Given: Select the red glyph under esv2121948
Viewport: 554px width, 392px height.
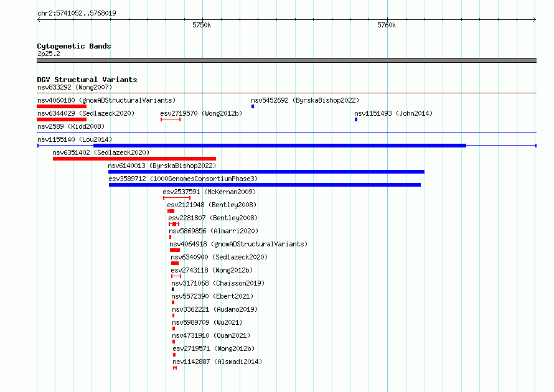Looking at the screenshot, I should tap(171, 211).
